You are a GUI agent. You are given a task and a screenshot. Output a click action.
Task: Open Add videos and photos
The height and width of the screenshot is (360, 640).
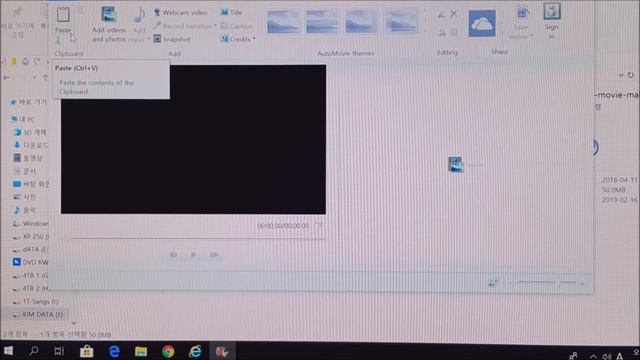click(x=109, y=24)
